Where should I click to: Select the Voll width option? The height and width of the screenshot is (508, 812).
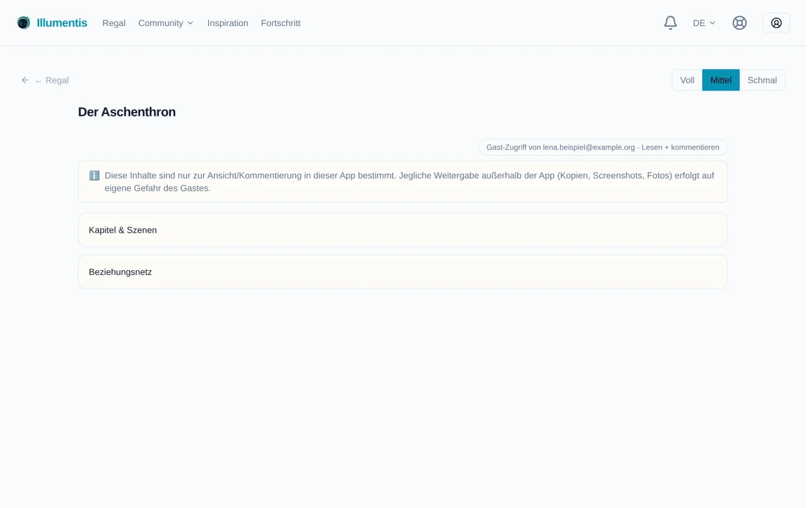coord(687,80)
